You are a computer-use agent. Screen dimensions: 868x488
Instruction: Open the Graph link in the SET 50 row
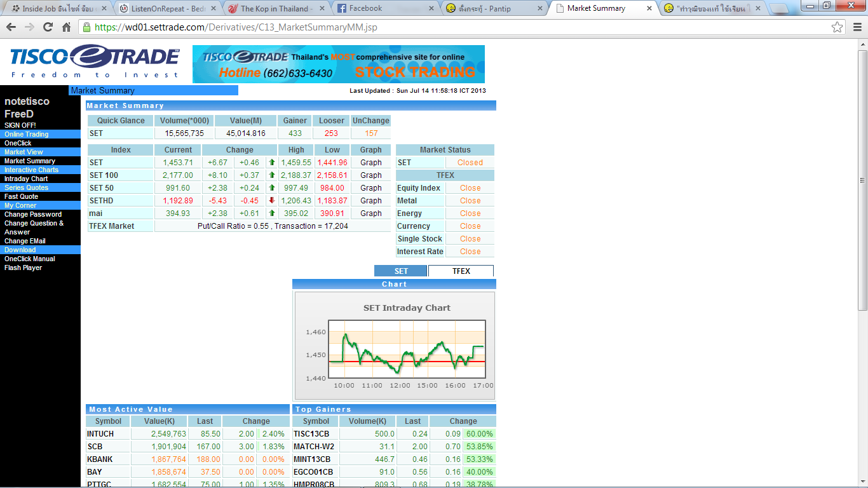tap(371, 188)
